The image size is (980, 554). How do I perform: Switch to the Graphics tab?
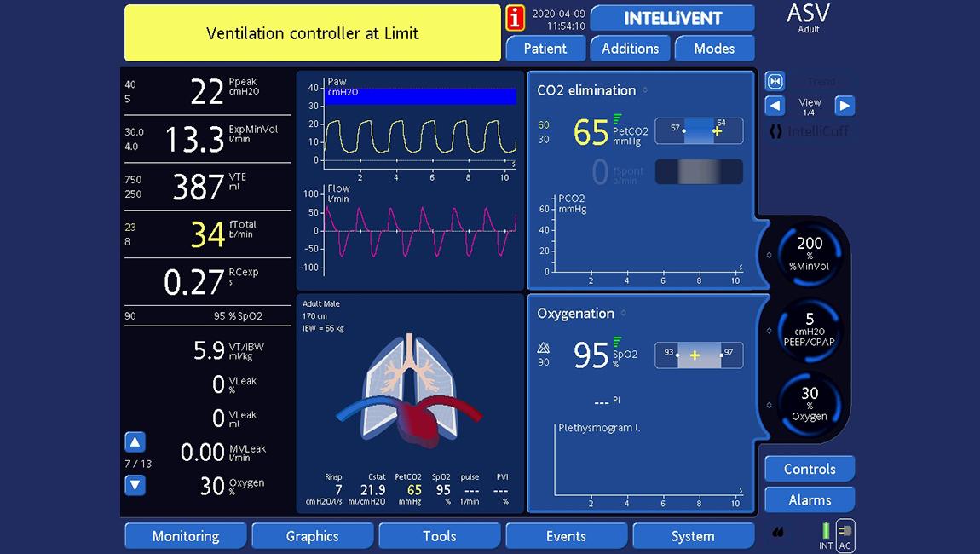[x=312, y=535]
